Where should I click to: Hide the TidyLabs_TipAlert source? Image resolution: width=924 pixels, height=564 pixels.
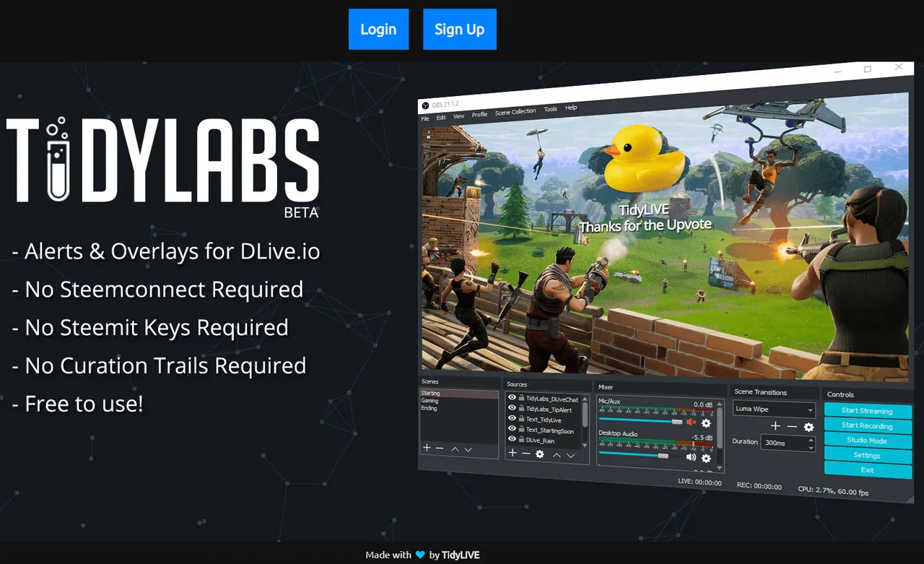(512, 407)
